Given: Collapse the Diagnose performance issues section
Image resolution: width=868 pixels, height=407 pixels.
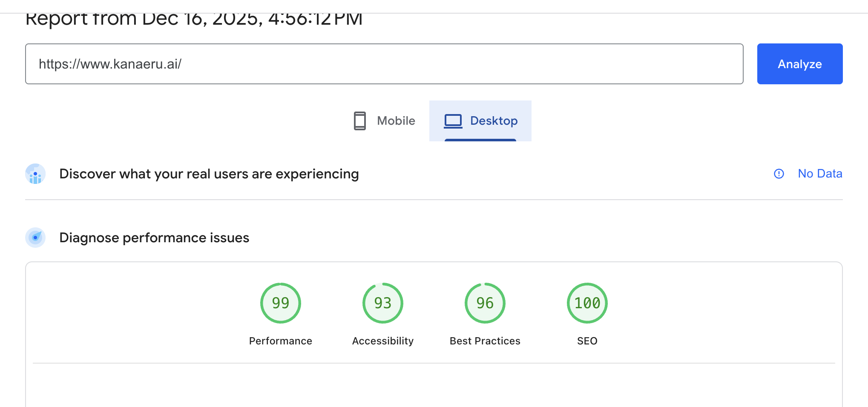Looking at the screenshot, I should pyautogui.click(x=154, y=238).
